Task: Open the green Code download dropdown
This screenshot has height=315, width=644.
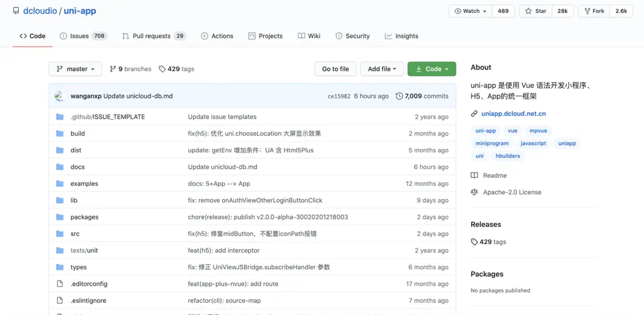Action: 432,69
